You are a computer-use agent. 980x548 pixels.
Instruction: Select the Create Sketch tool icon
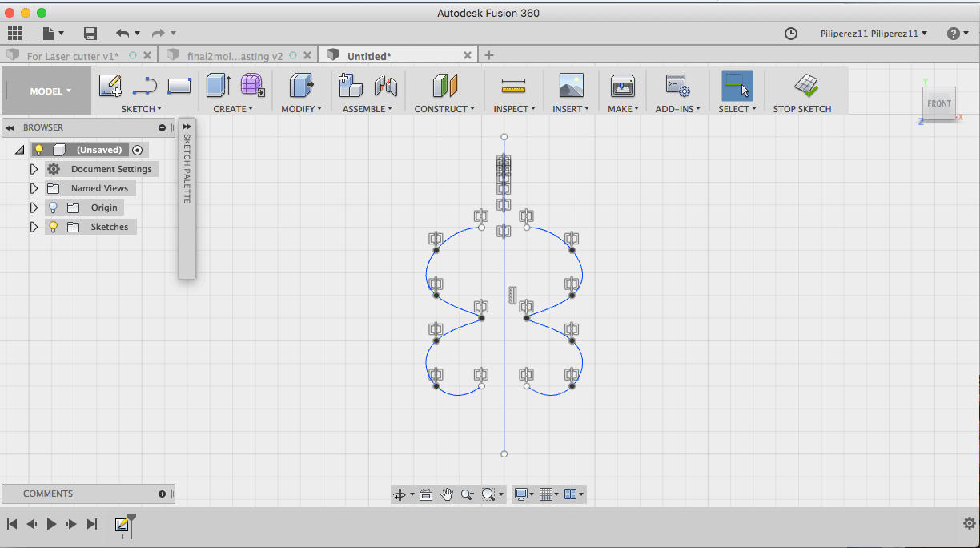tap(110, 86)
